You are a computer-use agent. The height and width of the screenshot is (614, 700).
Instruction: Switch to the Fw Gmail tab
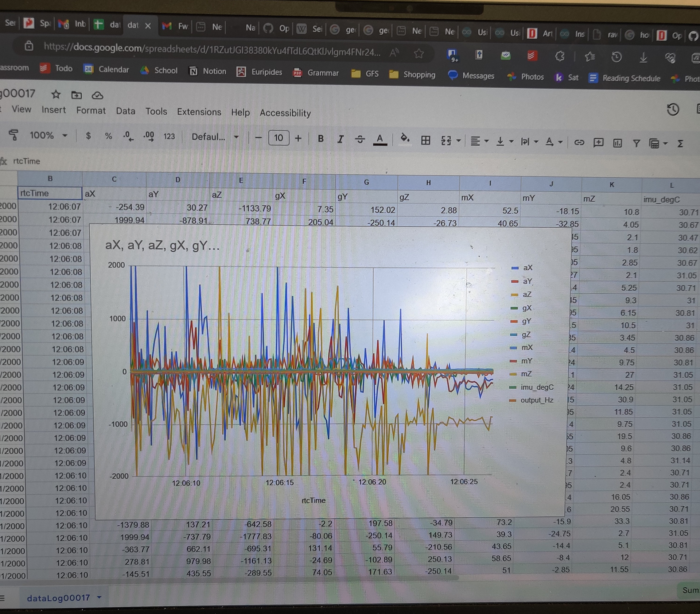tap(175, 26)
